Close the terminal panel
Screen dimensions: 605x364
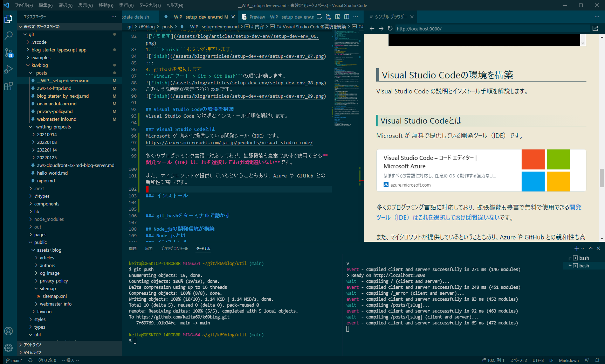point(598,248)
